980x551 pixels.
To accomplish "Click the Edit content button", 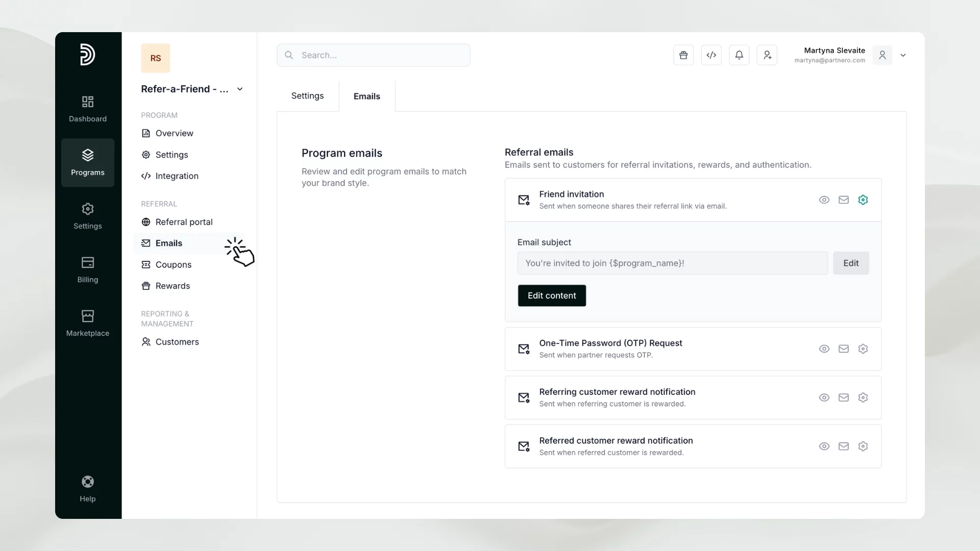I will pyautogui.click(x=552, y=296).
